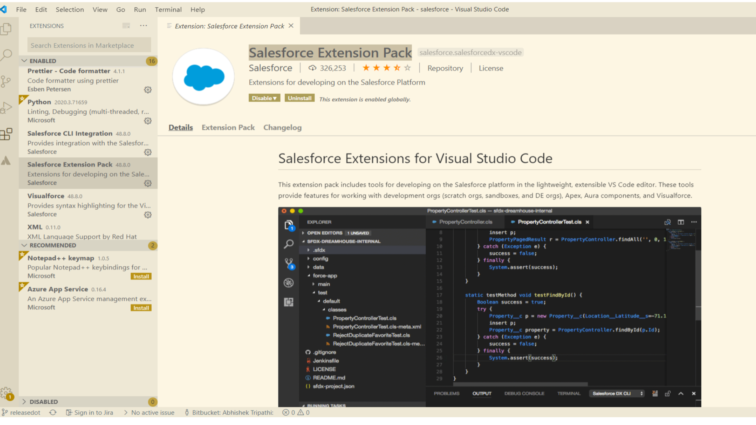Click Sign in to Jira in status bar
Screen dimensions: 756x425
tap(90, 412)
